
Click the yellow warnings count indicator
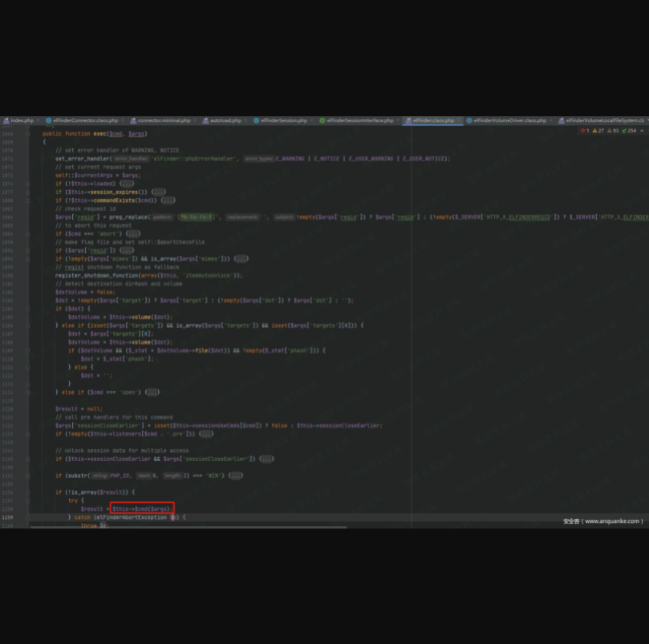598,131
